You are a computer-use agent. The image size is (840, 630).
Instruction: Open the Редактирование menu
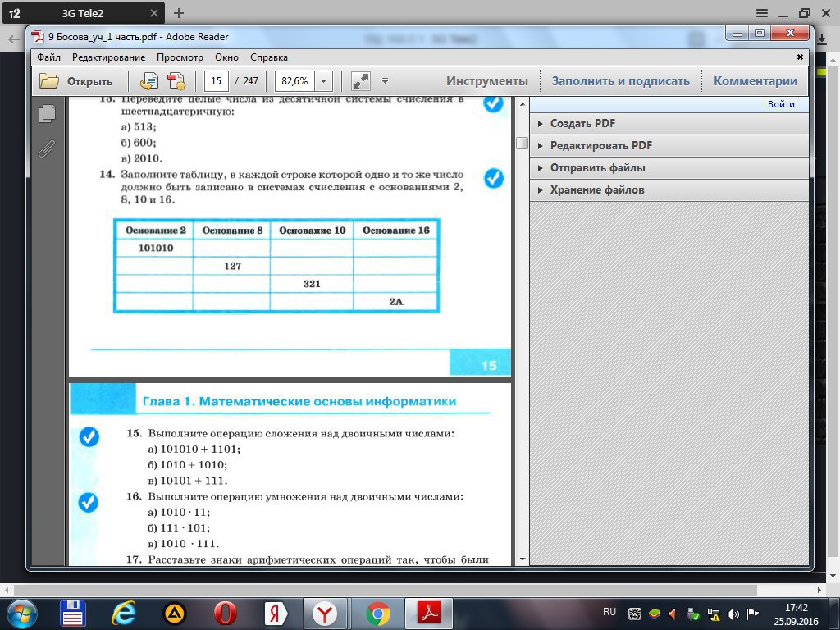tap(109, 57)
